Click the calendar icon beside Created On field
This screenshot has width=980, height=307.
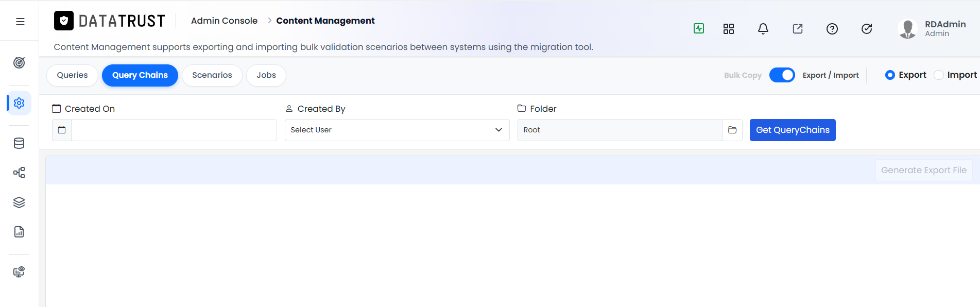62,130
